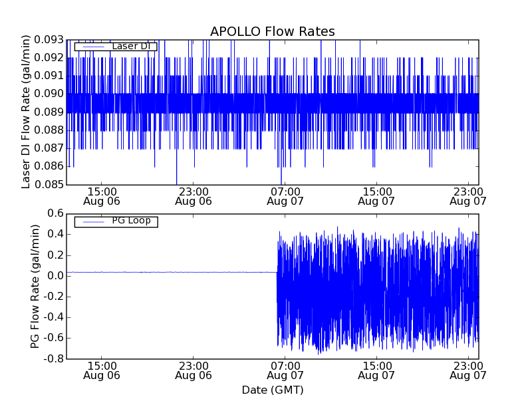Click the 0.0 tick on PG axis

55,276
